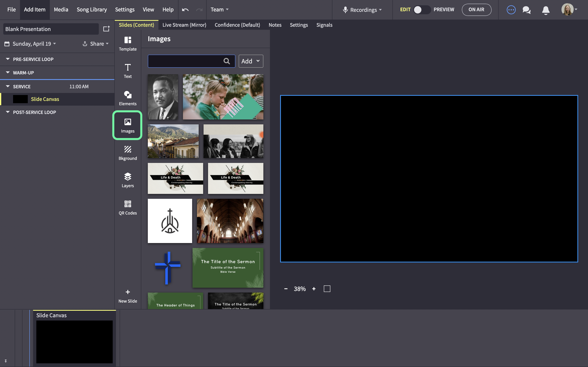
Task: Collapse the PRE-SERVICE LOOP section
Action: pos(8,59)
